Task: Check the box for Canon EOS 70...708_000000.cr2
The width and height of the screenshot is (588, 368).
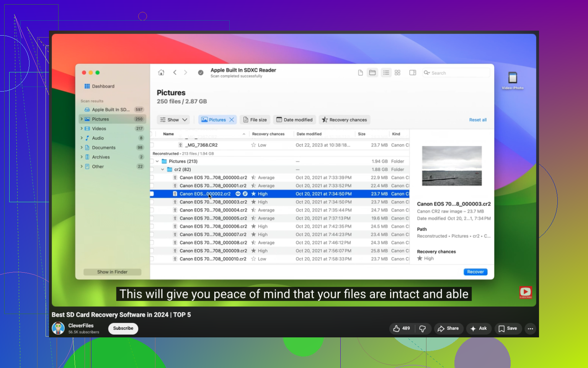Action: (152, 178)
